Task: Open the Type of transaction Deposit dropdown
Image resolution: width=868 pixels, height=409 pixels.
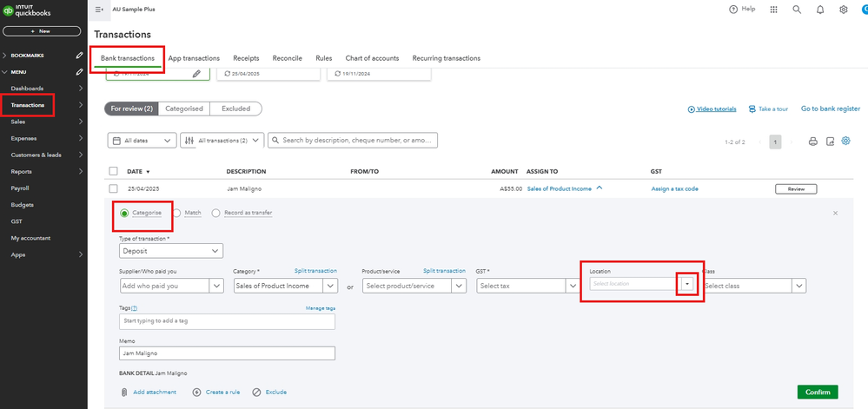Action: [x=171, y=251]
